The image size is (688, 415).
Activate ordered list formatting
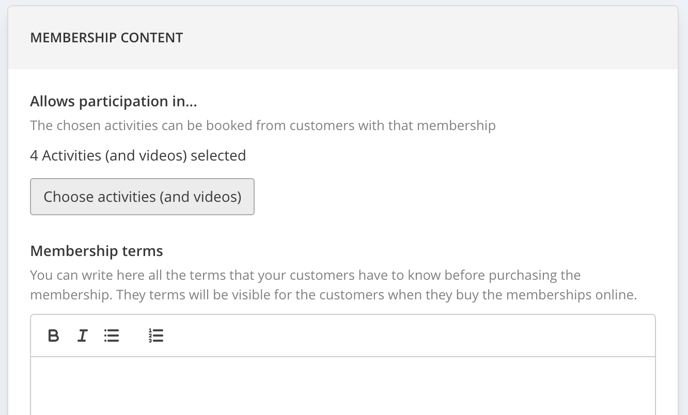(156, 336)
